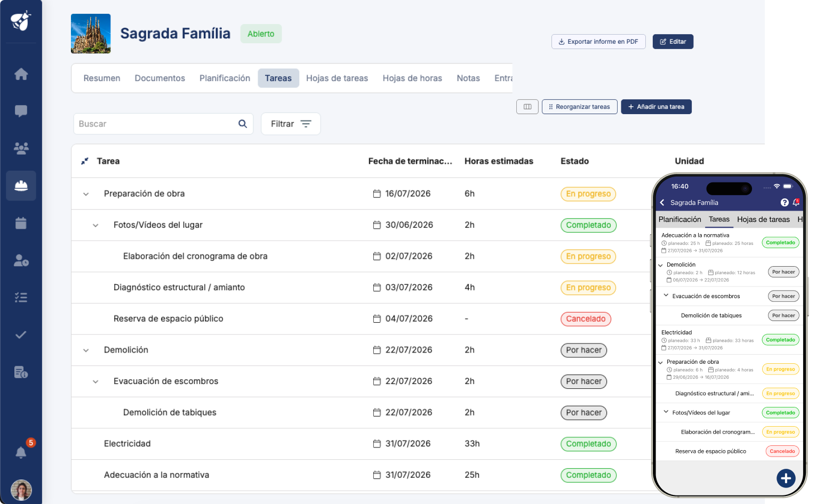Tap Cancelado badge on phone list
This screenshot has height=504, width=824.
[782, 451]
